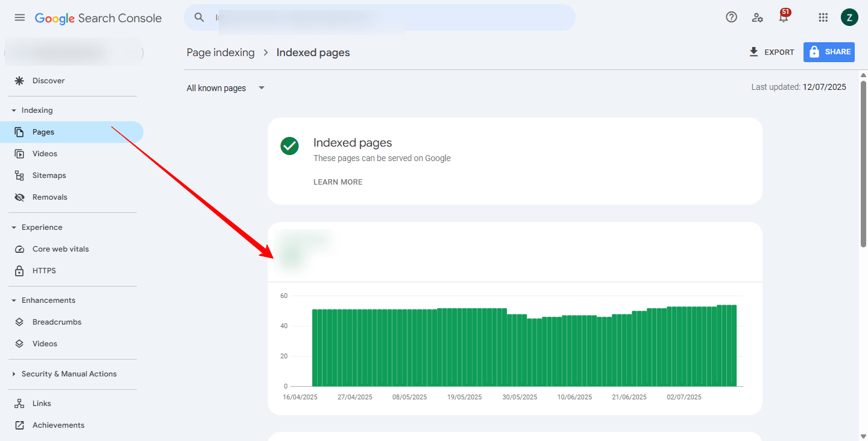Click the Google Search Console logo

(x=98, y=18)
